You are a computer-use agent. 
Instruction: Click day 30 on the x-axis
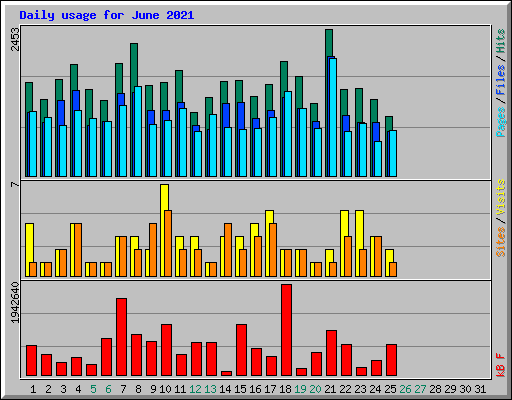(465, 389)
